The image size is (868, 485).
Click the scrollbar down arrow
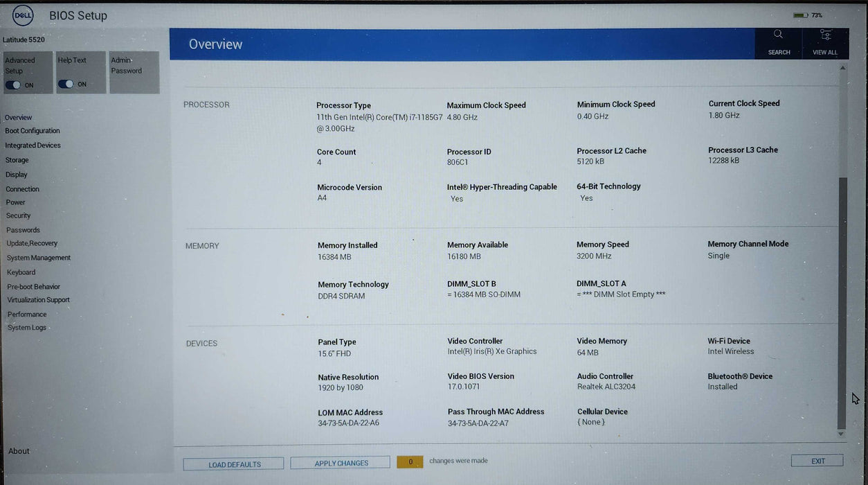click(842, 434)
